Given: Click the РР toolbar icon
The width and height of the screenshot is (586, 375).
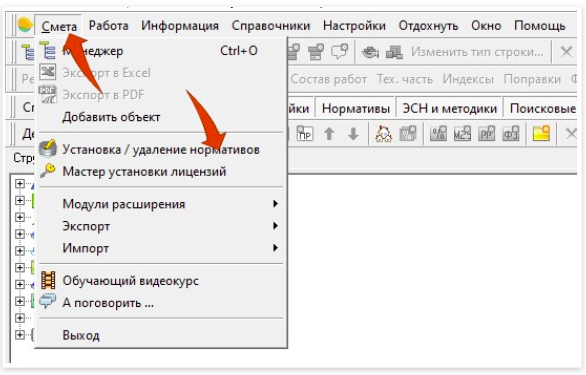Looking at the screenshot, I should [487, 133].
